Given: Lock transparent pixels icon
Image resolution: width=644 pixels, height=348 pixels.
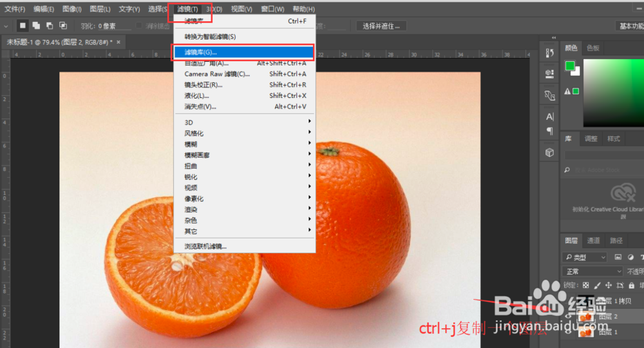Looking at the screenshot, I should (x=585, y=285).
